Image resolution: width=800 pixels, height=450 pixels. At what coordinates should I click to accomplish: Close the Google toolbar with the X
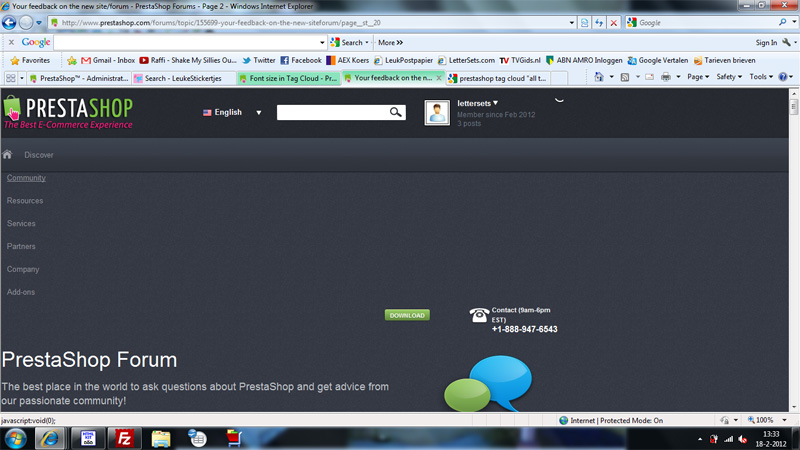pos(11,42)
